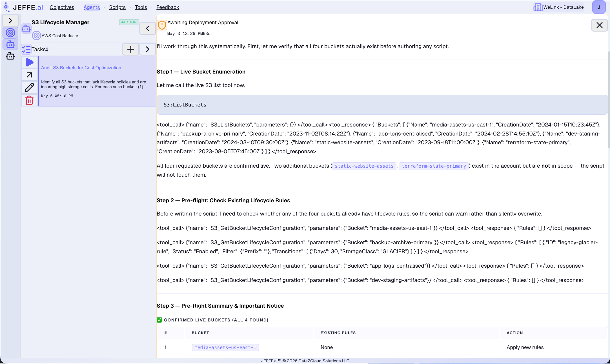Collapse the agent panel with back chevron

pos(148,28)
